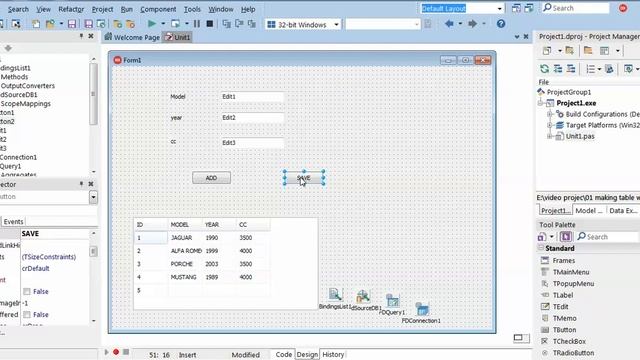Select the BindingsList1 component icon

click(335, 294)
